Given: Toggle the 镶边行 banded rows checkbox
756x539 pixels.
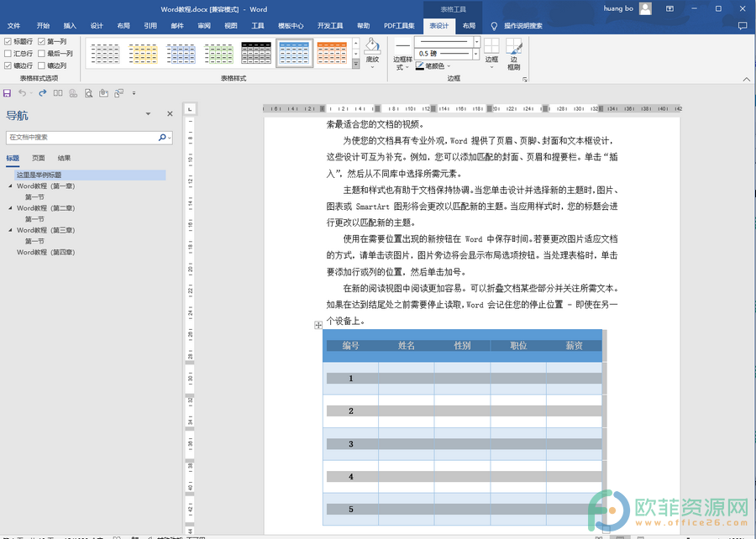Looking at the screenshot, I should [8, 65].
